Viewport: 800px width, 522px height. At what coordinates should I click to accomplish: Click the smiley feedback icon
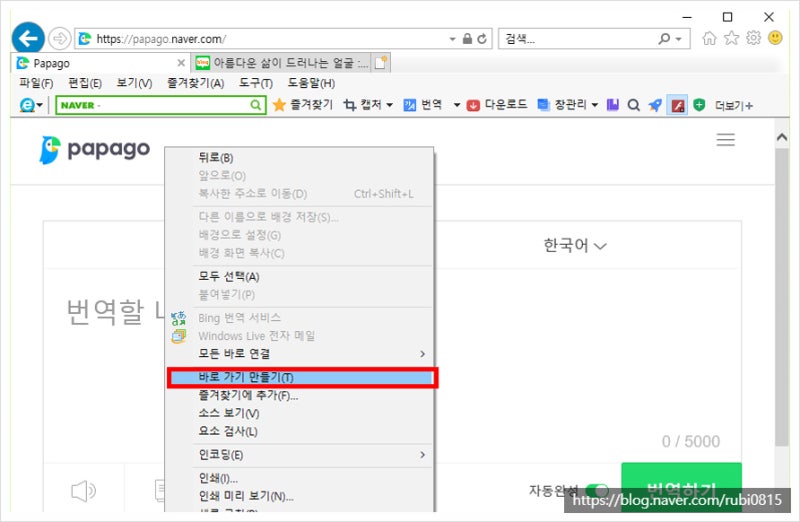coord(775,38)
